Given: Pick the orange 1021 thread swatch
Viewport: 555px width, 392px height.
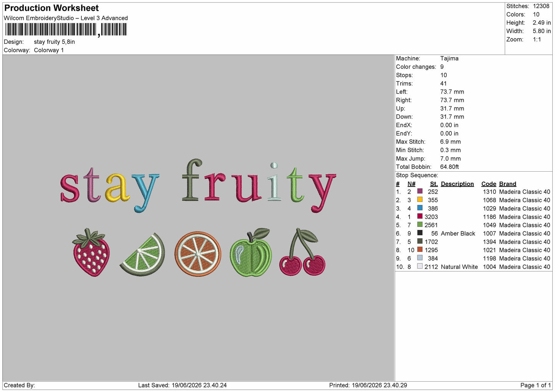Looking at the screenshot, I should (x=420, y=250).
